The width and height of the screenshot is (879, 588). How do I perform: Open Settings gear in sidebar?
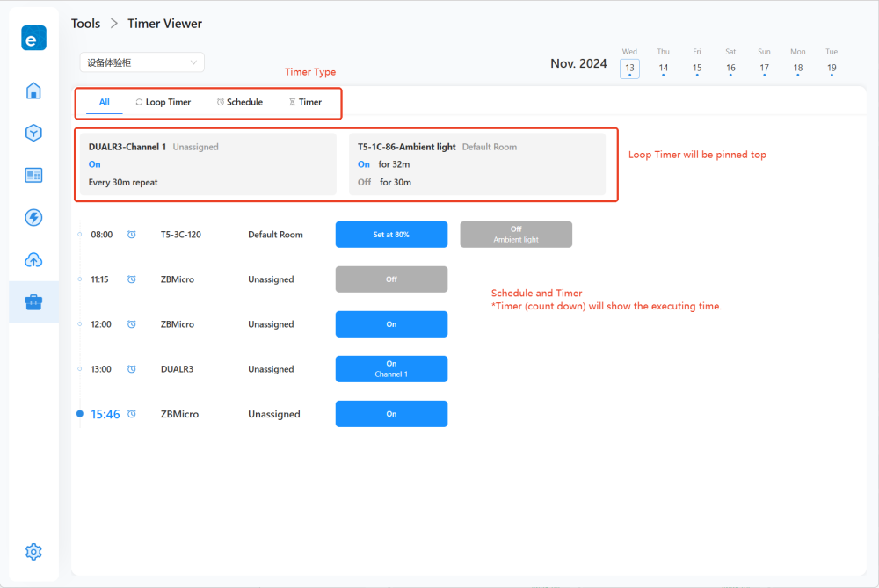pyautogui.click(x=33, y=552)
